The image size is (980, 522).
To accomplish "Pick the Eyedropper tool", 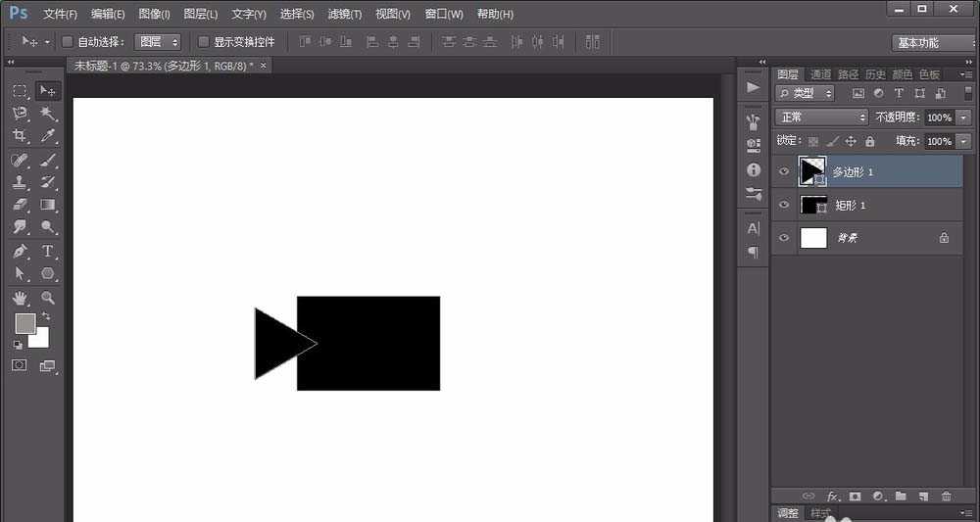I will pyautogui.click(x=47, y=136).
